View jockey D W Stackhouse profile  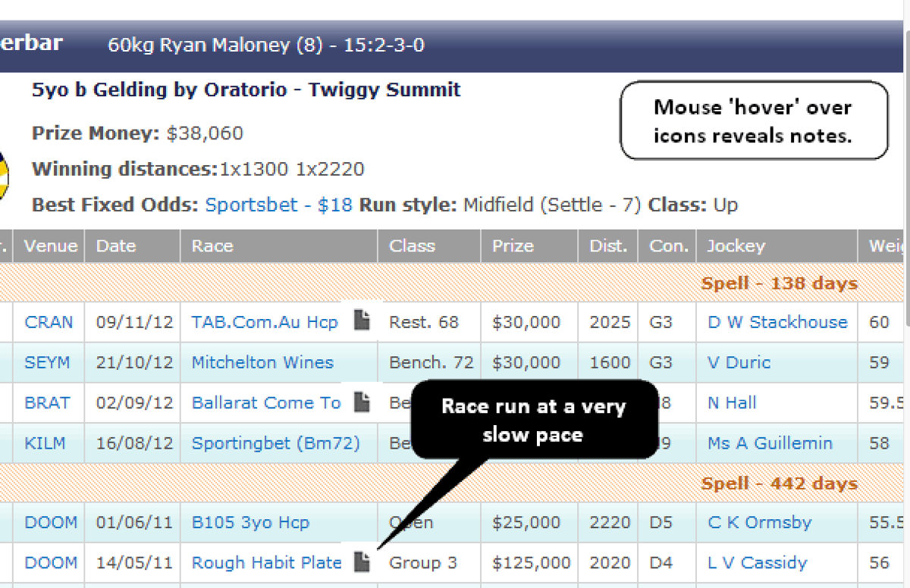[777, 322]
